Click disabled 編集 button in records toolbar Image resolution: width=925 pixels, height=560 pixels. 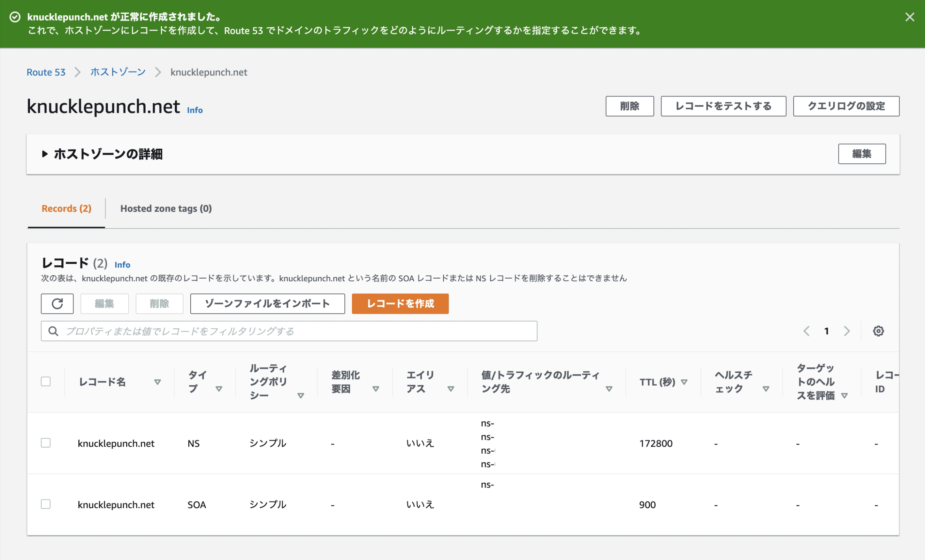104,303
